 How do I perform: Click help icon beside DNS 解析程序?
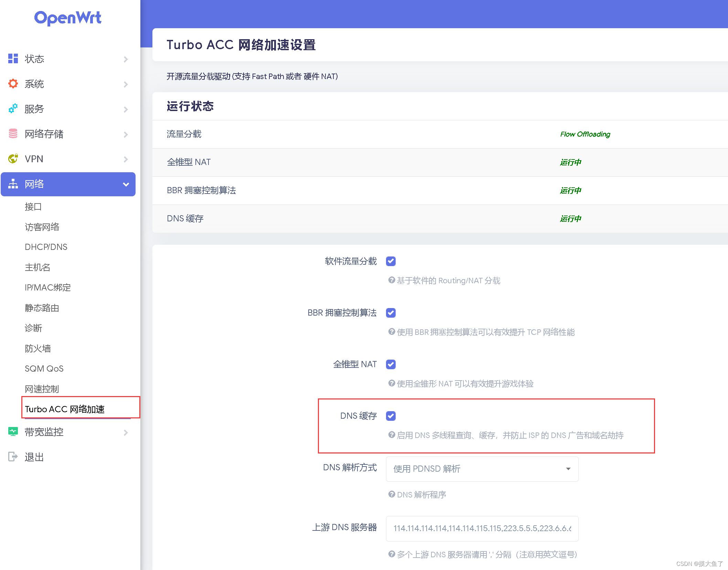[x=392, y=494]
